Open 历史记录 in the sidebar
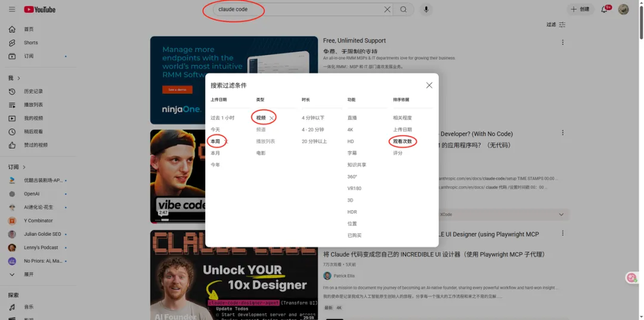Screen dimensions: 644x320 point(33,91)
